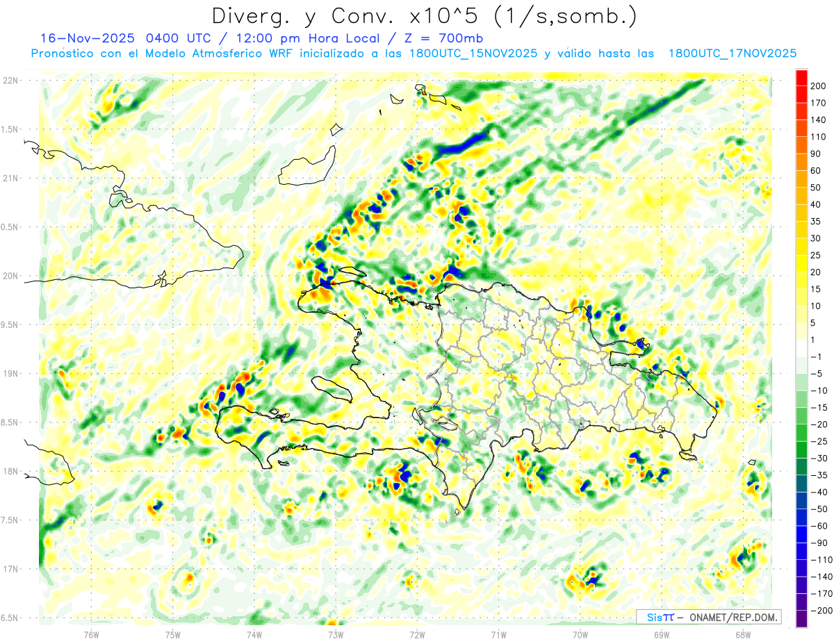This screenshot has width=834, height=644.
Task: Click the latitude label '19N'
Action: (x=10, y=374)
